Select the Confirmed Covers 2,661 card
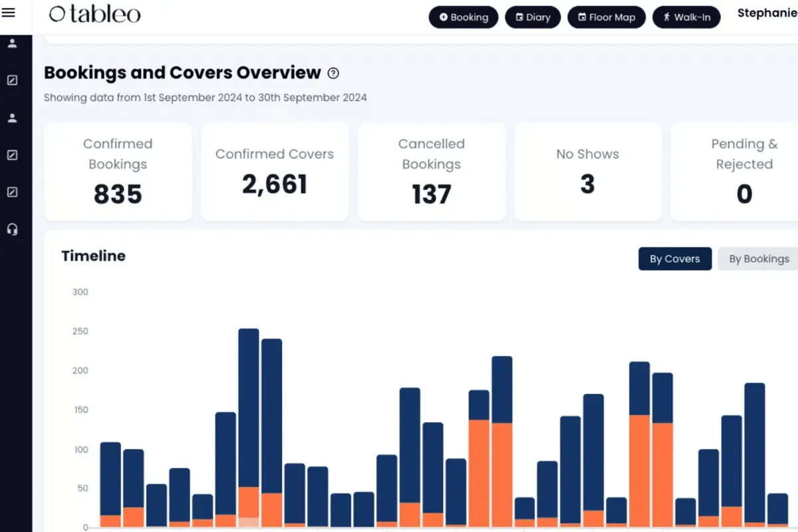 [275, 172]
